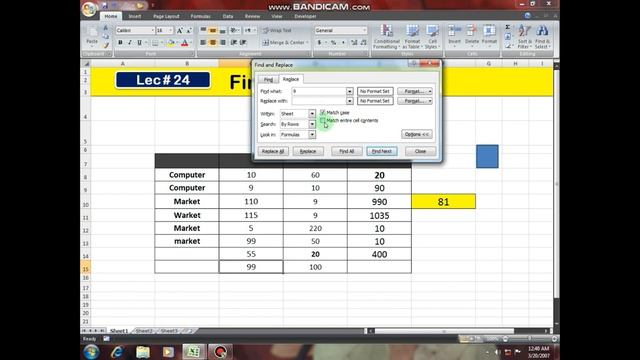Open Conditional Formatting
Viewport: 640px width, 360px height.
coord(386,37)
